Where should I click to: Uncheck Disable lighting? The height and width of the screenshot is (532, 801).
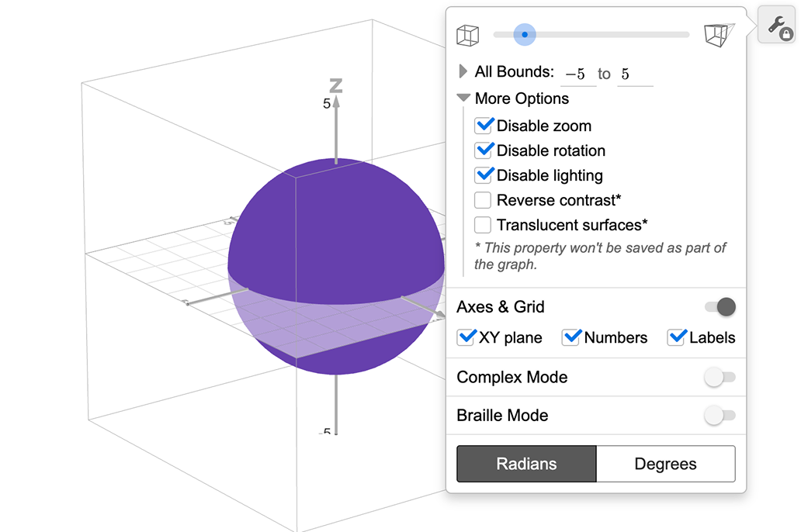tap(484, 175)
